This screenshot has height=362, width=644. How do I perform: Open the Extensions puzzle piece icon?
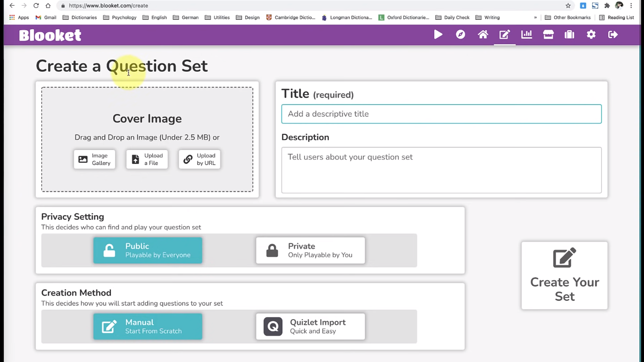coord(607,6)
